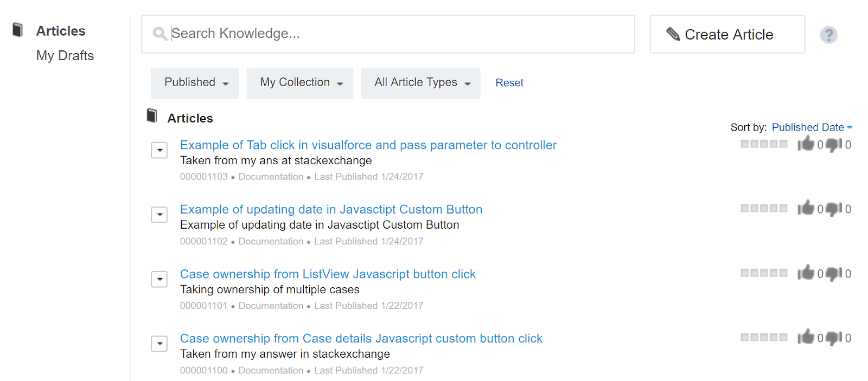Open action menu for Tab click visualforce article
Screen dimensions: 868x381
coord(159,150)
